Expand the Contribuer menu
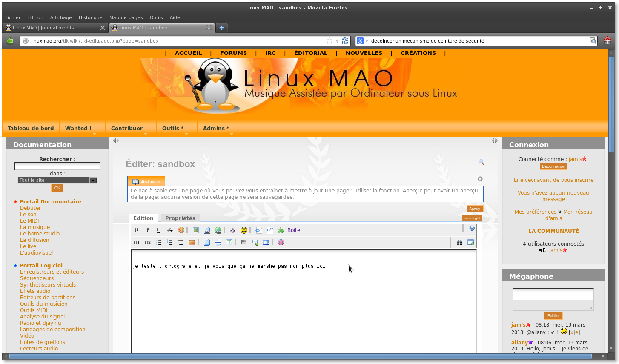 [127, 129]
